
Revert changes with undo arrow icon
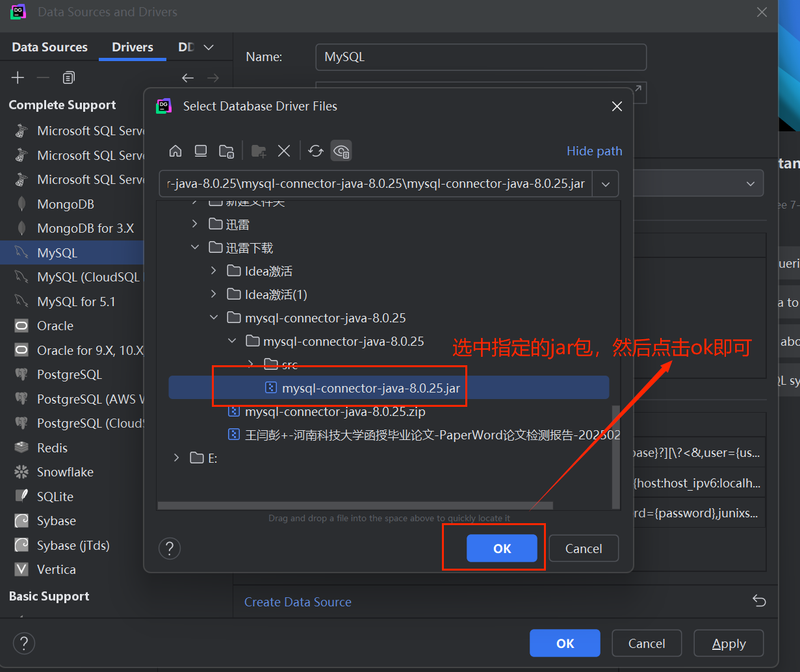(x=759, y=601)
